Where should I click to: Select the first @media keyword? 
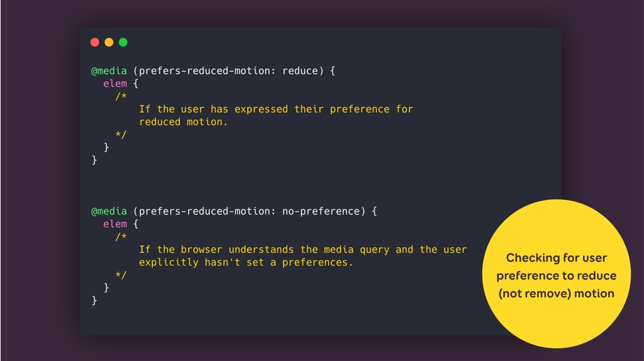tap(109, 70)
